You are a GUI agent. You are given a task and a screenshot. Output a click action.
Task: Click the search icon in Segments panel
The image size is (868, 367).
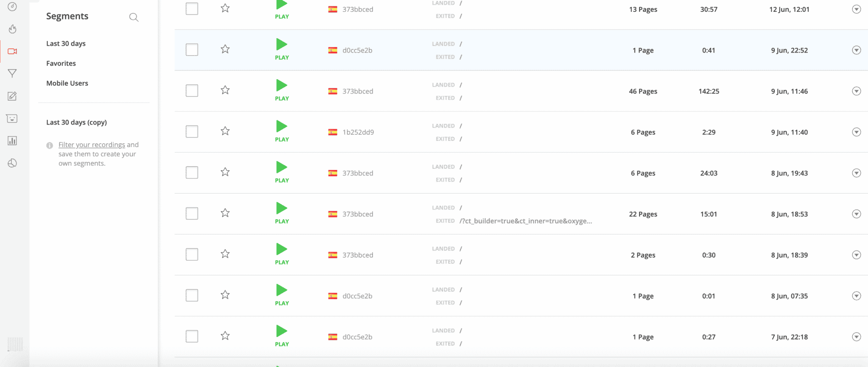(134, 17)
